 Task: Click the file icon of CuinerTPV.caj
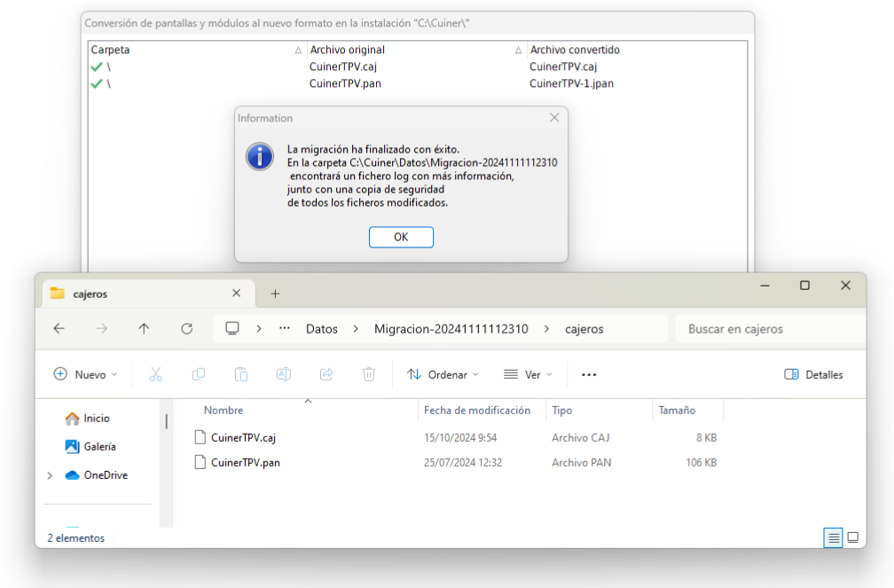pos(200,437)
